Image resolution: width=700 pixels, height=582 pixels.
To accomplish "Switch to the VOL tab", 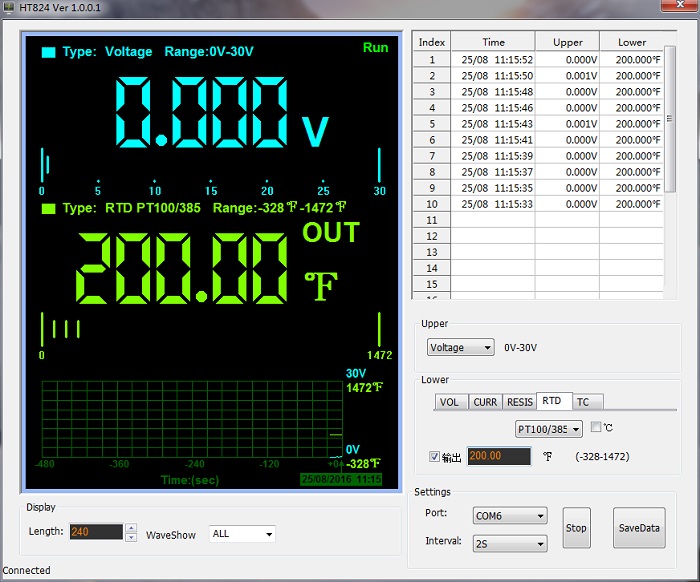I will pyautogui.click(x=451, y=402).
